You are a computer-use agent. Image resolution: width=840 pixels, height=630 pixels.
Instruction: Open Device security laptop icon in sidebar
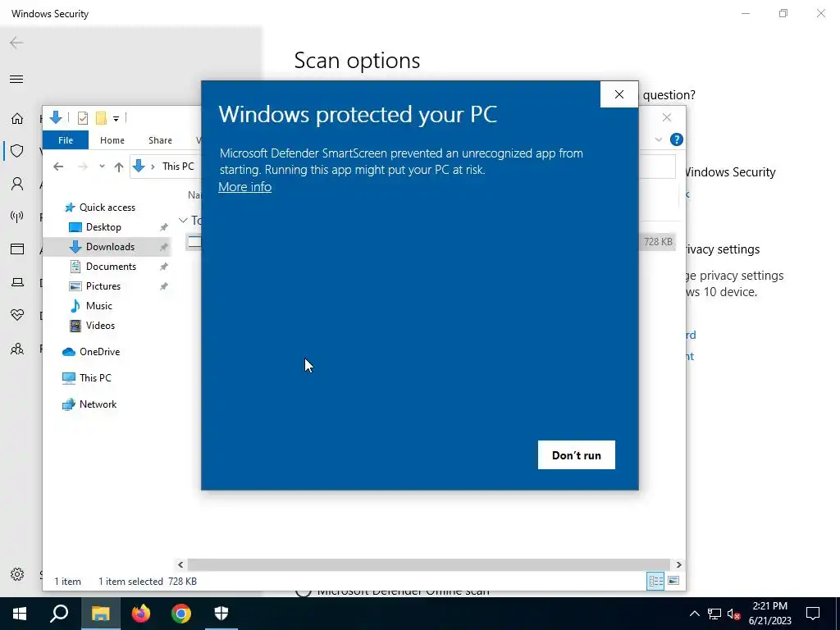click(x=17, y=282)
